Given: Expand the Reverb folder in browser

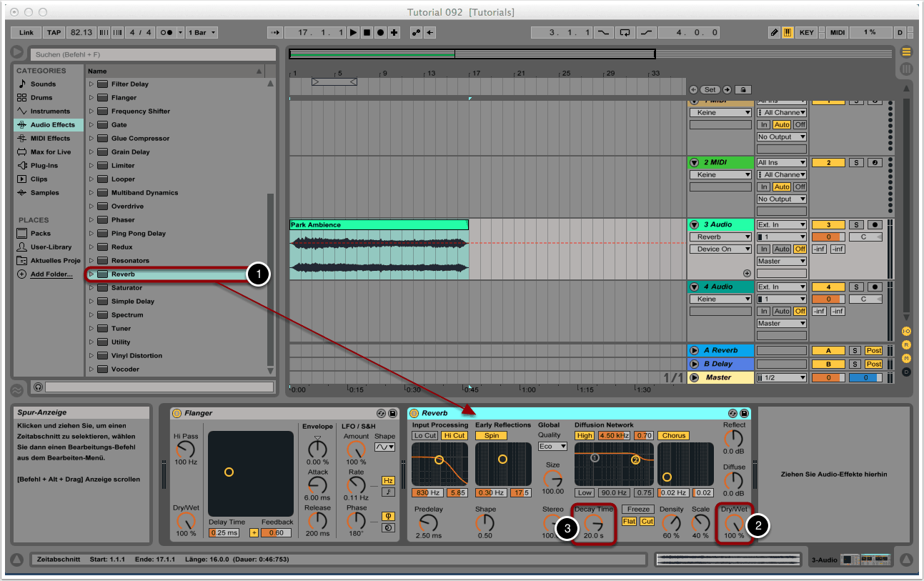Looking at the screenshot, I should tap(91, 274).
